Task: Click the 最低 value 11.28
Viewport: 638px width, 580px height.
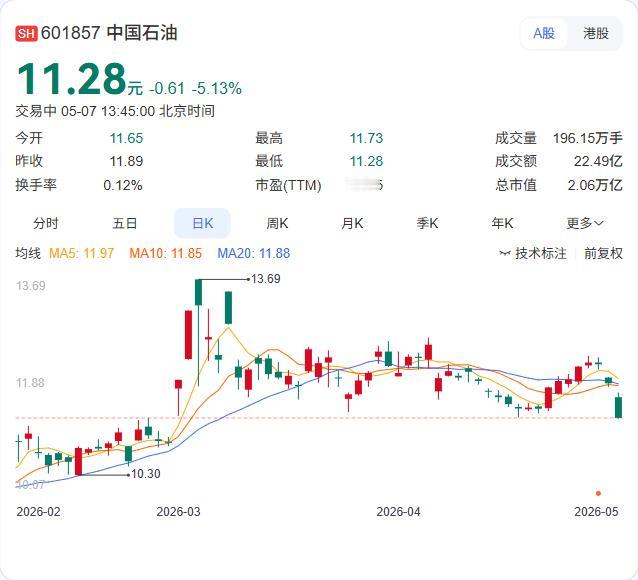Action: tap(366, 161)
